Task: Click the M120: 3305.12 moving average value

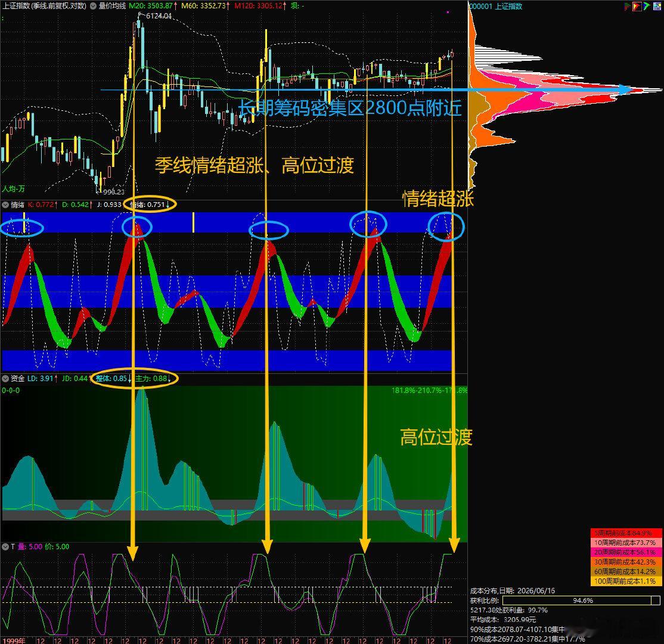Action: click(260, 6)
